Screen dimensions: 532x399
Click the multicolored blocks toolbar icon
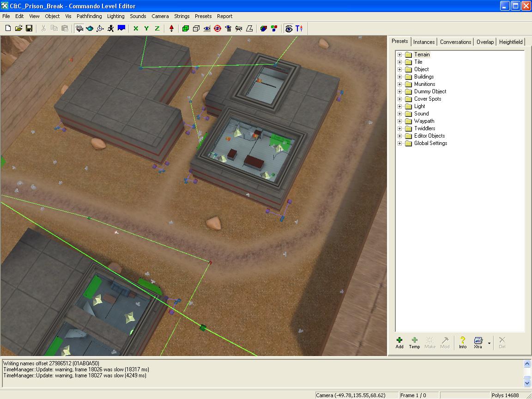274,28
